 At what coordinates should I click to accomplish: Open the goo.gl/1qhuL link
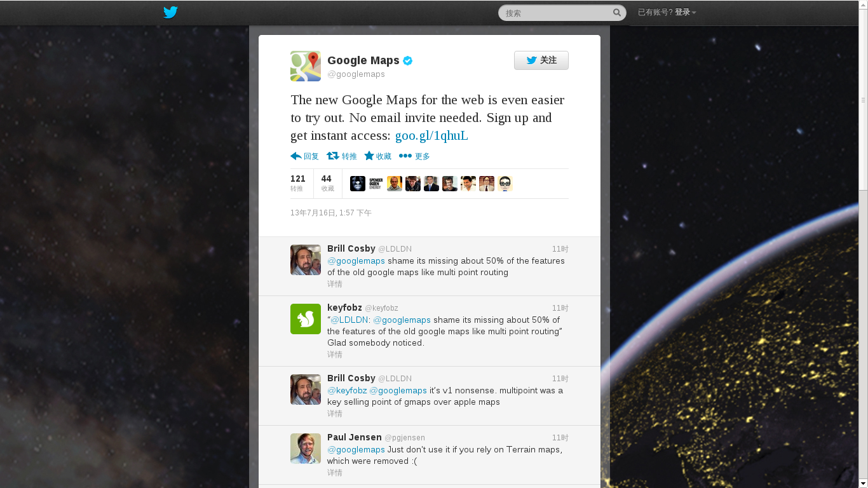click(431, 135)
